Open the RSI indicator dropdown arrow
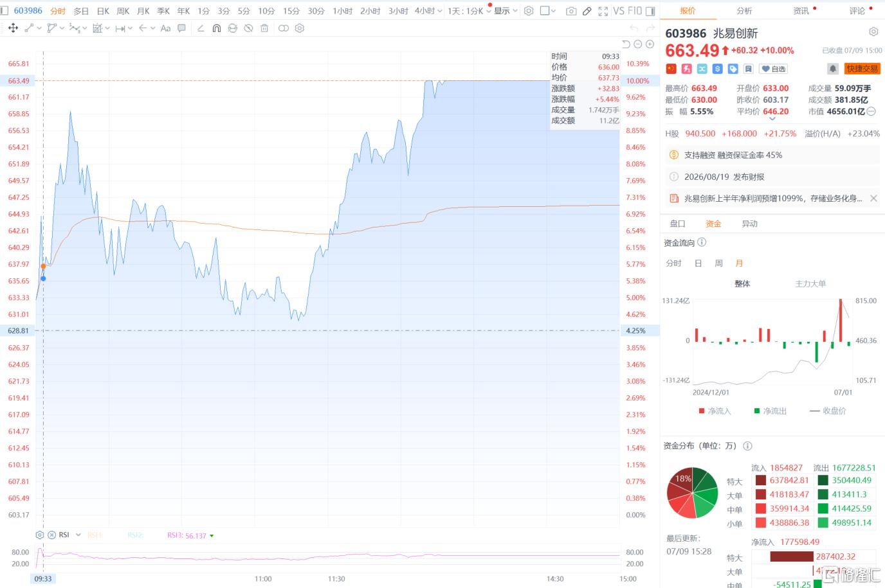 (x=78, y=535)
